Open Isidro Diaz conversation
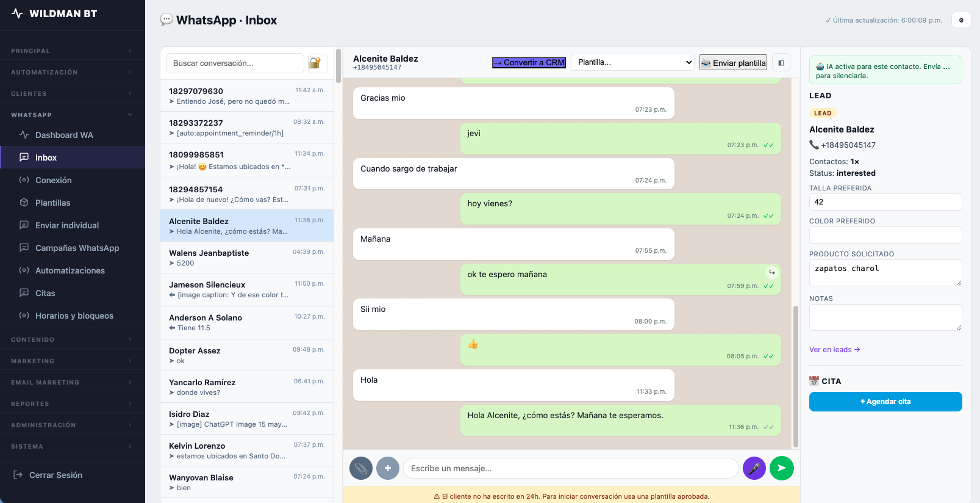Viewport: 980px width, 503px height. coord(247,419)
